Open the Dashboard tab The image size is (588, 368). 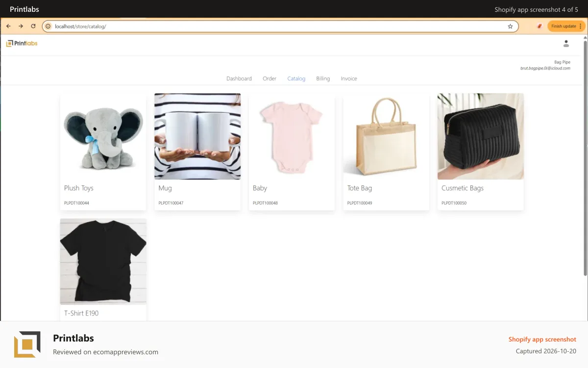[x=239, y=79]
